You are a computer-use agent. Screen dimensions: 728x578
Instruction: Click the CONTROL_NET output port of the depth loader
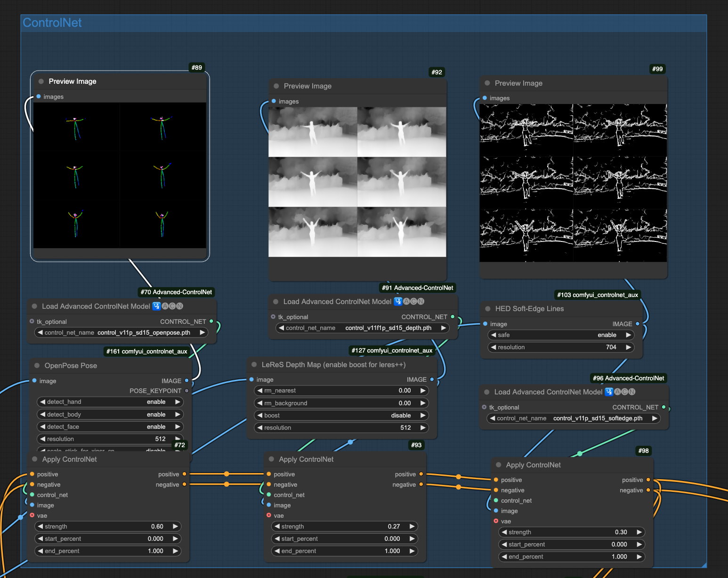(453, 317)
